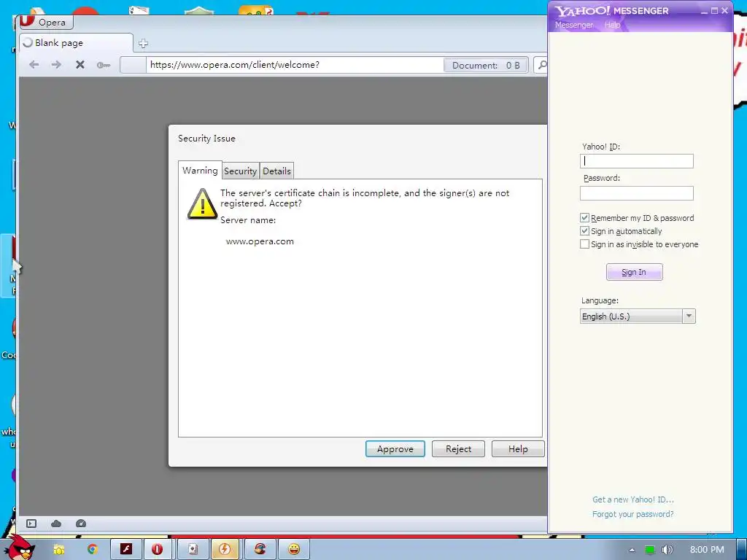
Task: Click the Opera Link cloud icon
Action: click(56, 524)
